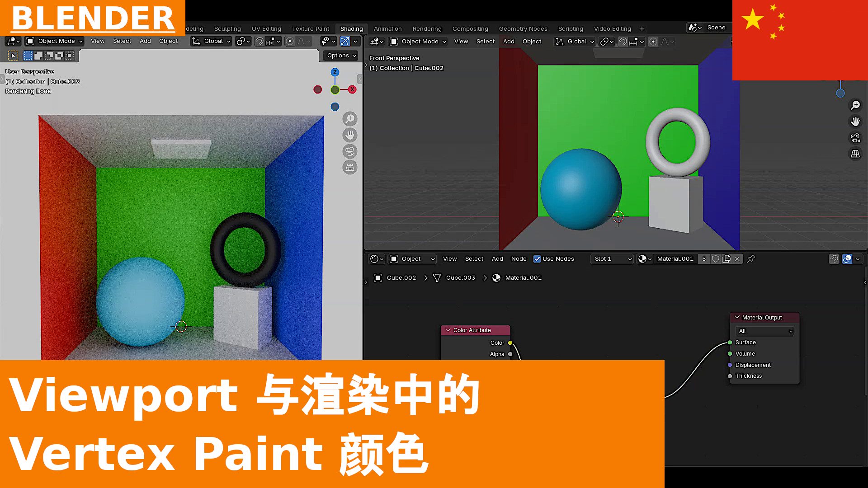
Task: Duplicate material with New Material icon
Action: (x=726, y=259)
